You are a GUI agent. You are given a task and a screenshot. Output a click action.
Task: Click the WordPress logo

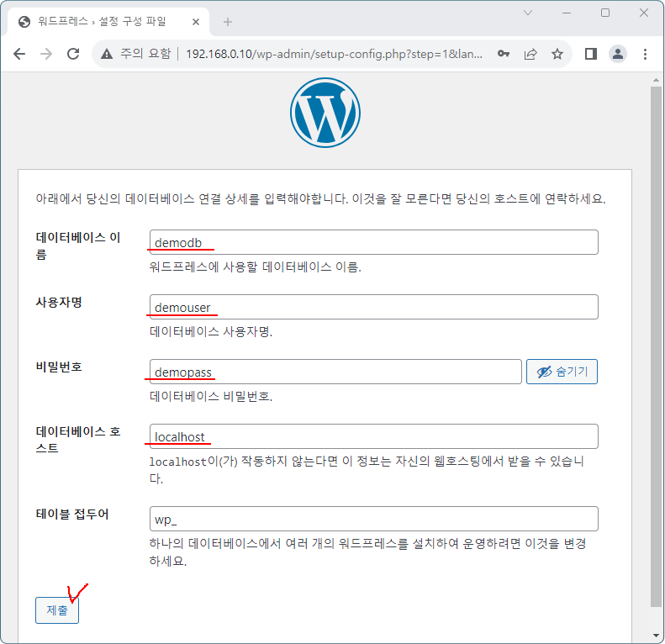tap(325, 113)
